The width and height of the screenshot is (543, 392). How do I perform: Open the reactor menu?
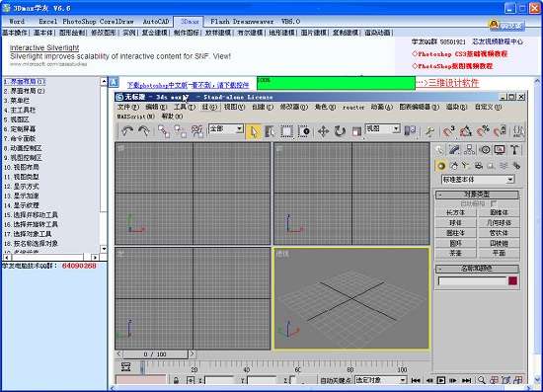click(353, 108)
